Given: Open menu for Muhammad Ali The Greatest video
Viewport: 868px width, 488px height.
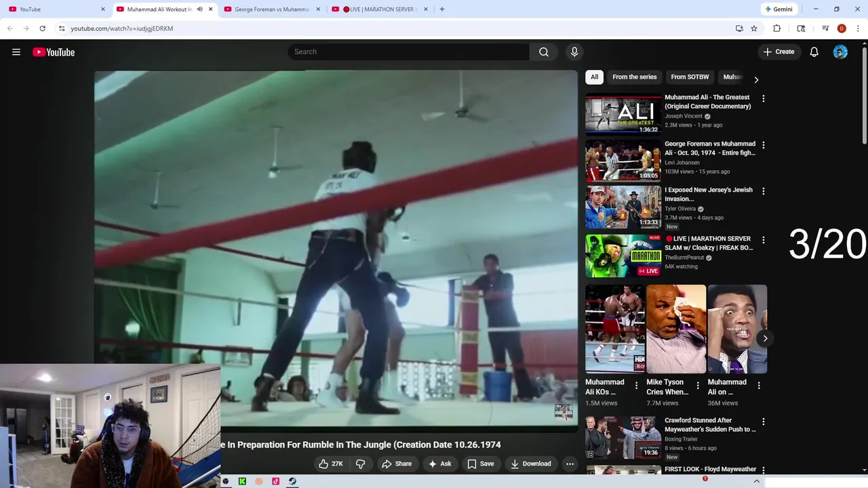Looking at the screenshot, I should point(764,99).
